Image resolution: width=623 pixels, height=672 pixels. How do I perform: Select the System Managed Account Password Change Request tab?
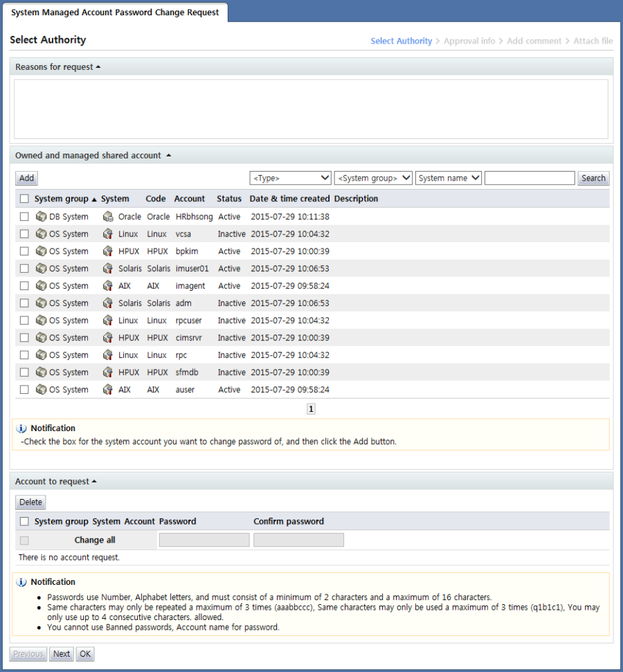click(x=115, y=12)
